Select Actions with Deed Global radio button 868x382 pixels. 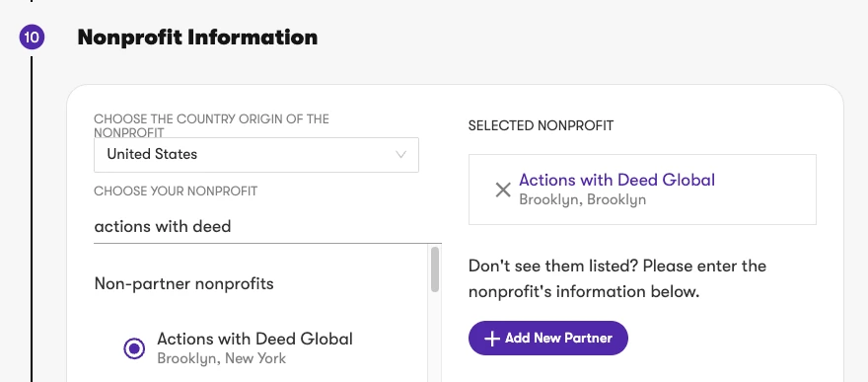(134, 348)
